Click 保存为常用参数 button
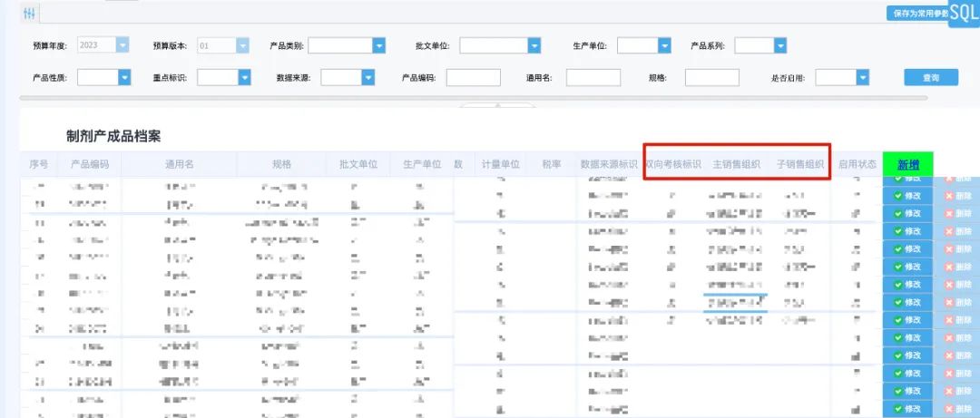Image resolution: width=980 pixels, height=418 pixels. (919, 13)
